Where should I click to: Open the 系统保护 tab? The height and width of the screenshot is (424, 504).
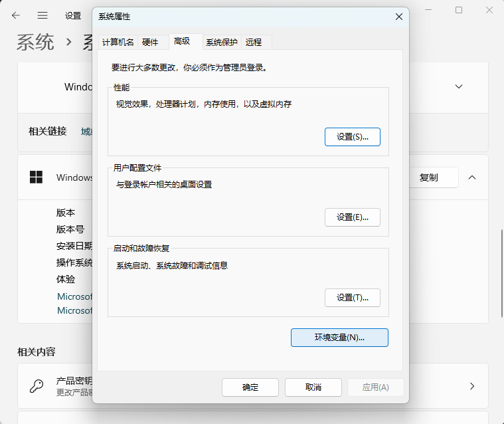[221, 42]
